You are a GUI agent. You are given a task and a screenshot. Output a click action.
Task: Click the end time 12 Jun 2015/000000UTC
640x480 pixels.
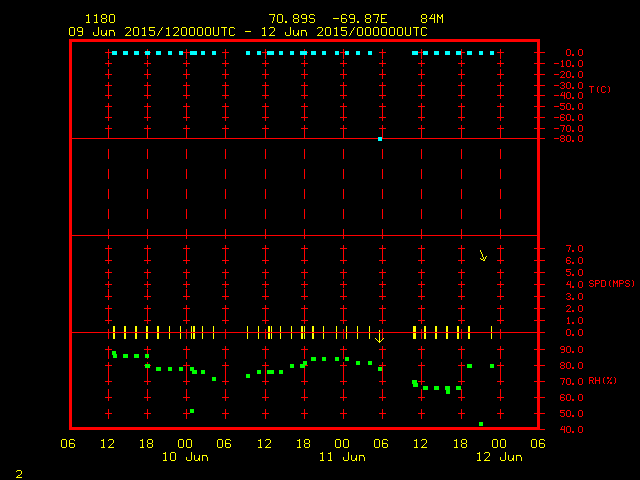tap(344, 32)
